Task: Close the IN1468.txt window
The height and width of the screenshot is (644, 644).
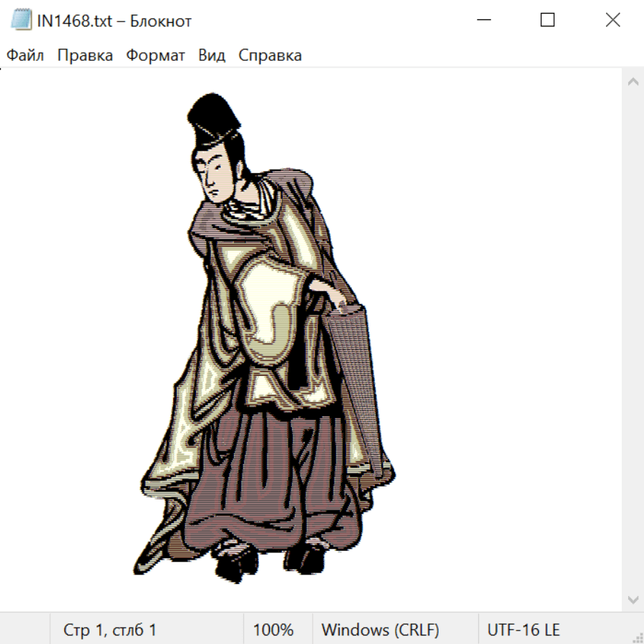Action: point(613,21)
